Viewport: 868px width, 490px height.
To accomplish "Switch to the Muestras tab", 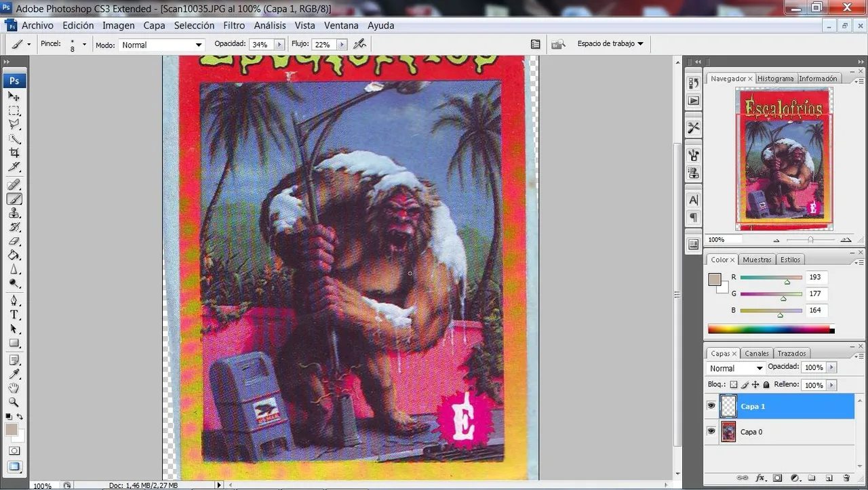I will click(757, 260).
